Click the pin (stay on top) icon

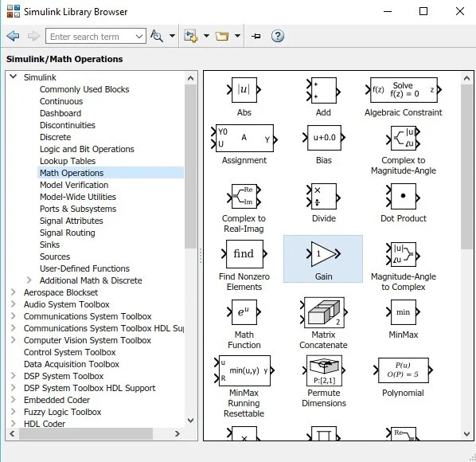click(x=256, y=37)
